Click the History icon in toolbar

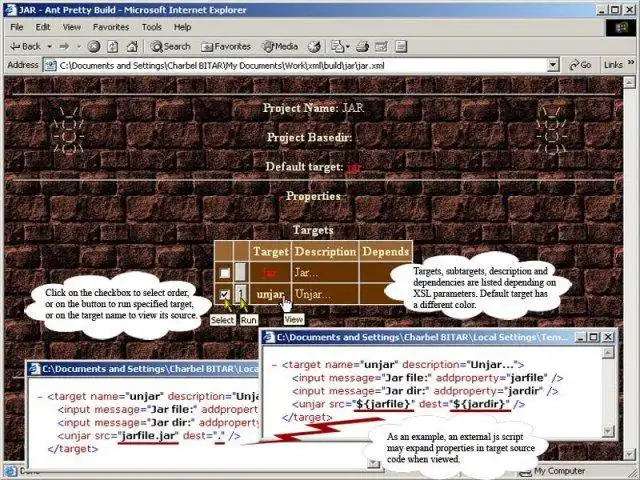pyautogui.click(x=314, y=47)
